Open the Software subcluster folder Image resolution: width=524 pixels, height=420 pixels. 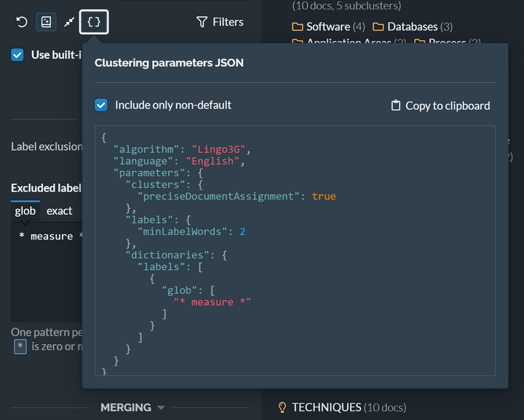point(328,27)
